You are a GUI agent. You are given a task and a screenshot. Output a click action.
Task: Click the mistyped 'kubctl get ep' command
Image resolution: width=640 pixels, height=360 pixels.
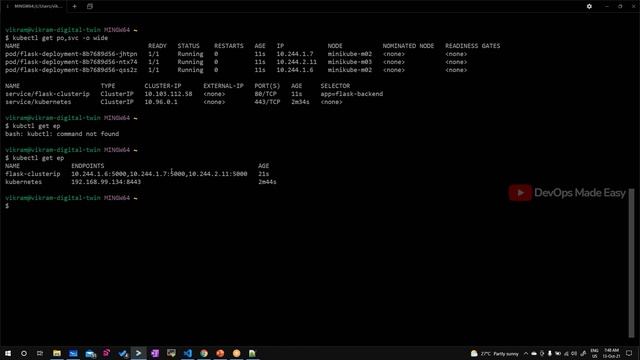tap(36, 126)
